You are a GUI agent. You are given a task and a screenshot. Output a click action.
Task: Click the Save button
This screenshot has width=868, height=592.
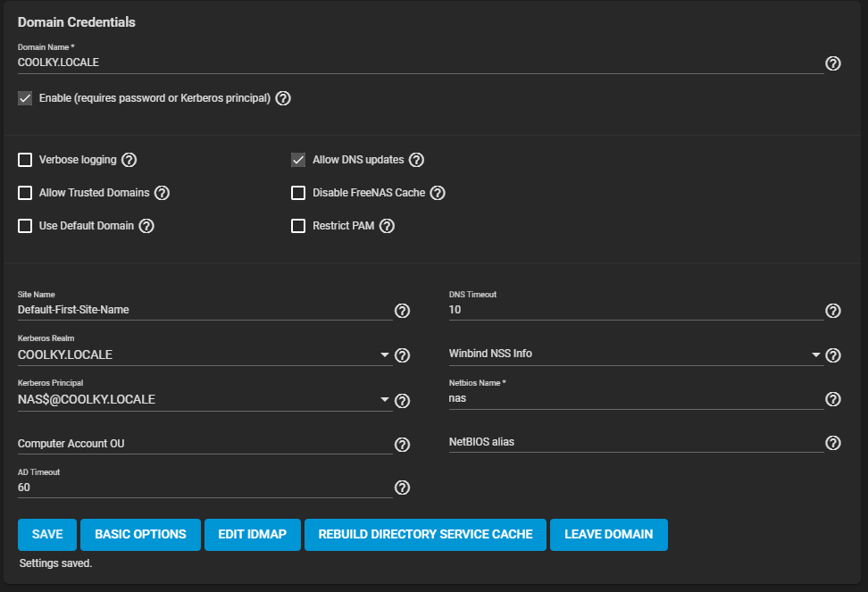[x=47, y=535]
